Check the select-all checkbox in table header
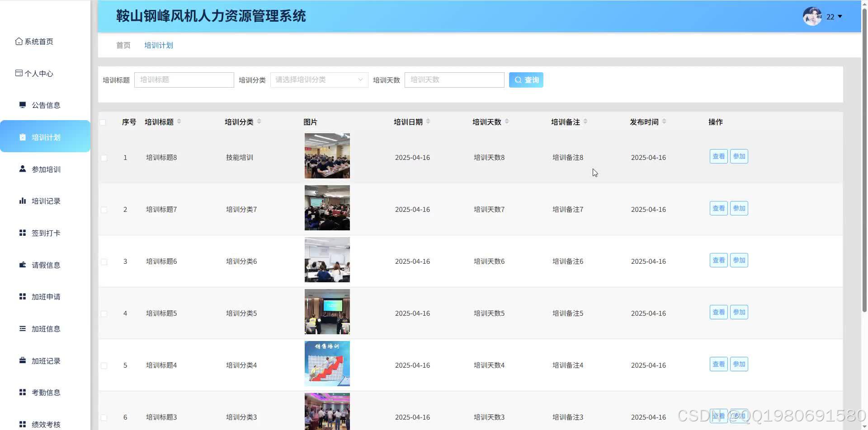Viewport: 868px width, 430px height. click(x=103, y=122)
